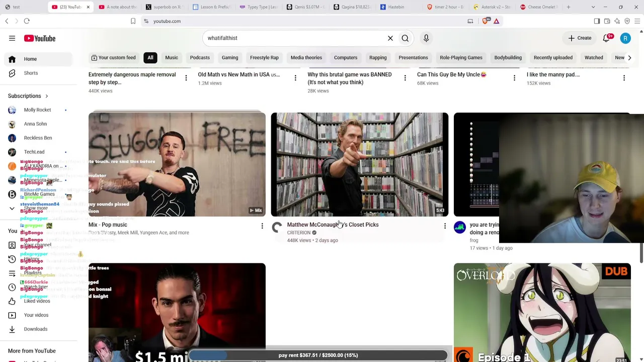Open Your videos in the sidebar
This screenshot has width=644, height=362.
point(39,315)
